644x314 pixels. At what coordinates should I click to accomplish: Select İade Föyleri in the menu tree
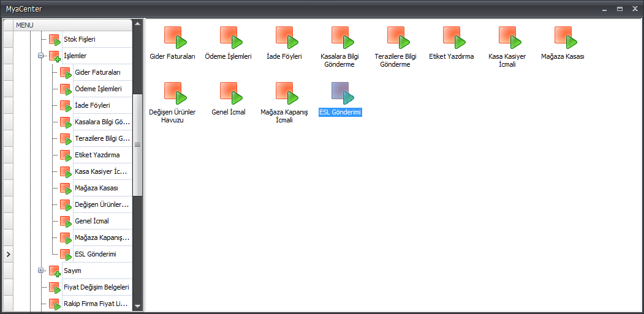pyautogui.click(x=93, y=105)
